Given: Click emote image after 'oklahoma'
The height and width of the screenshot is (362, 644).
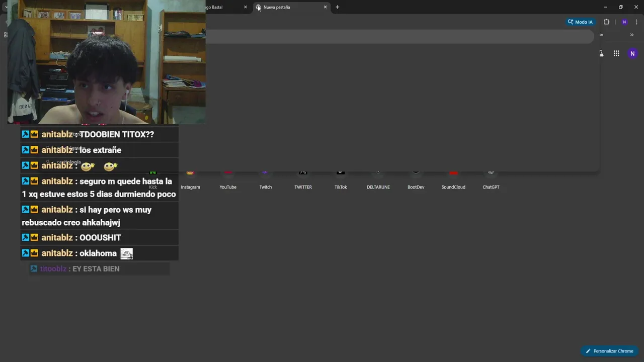Looking at the screenshot, I should [x=126, y=254].
